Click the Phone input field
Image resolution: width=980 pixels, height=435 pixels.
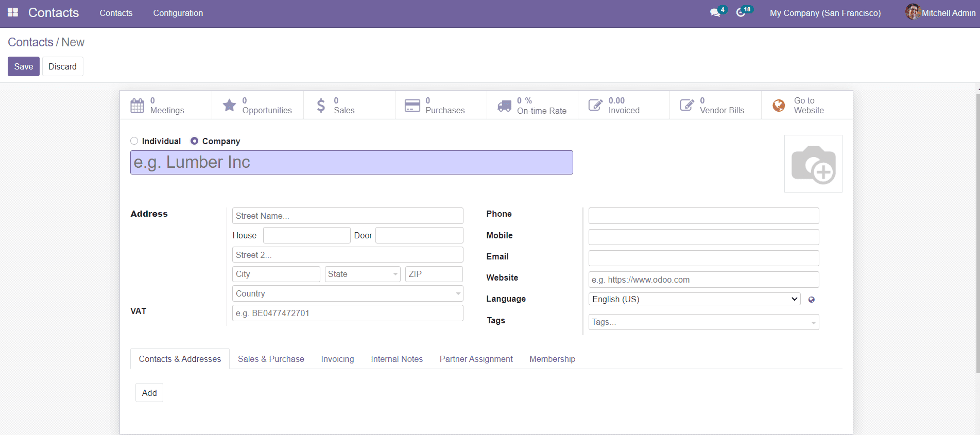(x=703, y=216)
